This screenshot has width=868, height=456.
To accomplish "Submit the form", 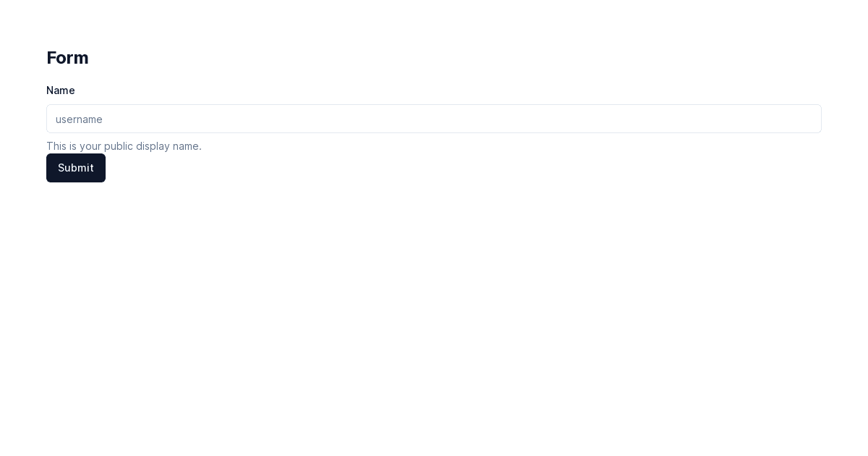I will pyautogui.click(x=76, y=168).
